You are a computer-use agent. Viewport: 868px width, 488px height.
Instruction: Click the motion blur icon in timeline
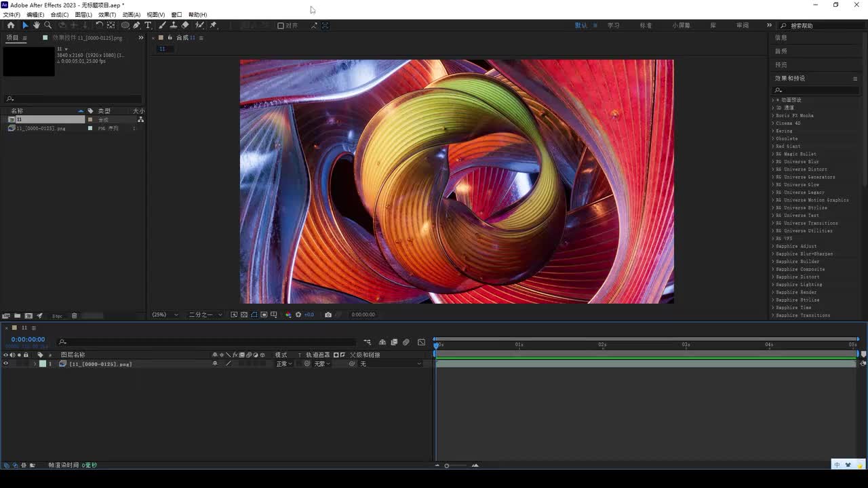click(x=406, y=342)
